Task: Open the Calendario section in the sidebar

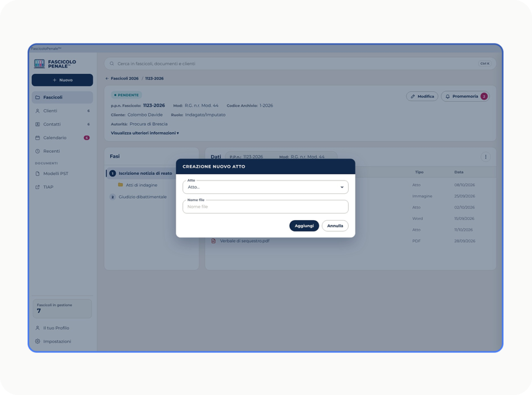Action: (62, 138)
